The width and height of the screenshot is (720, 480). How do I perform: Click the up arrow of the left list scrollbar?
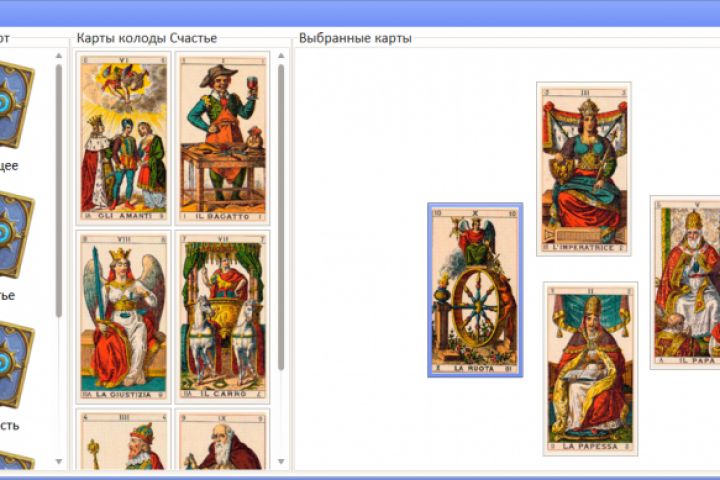(x=59, y=56)
